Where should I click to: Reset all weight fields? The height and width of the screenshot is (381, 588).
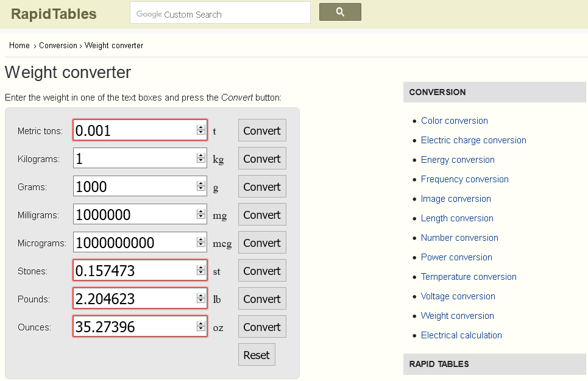tap(257, 355)
